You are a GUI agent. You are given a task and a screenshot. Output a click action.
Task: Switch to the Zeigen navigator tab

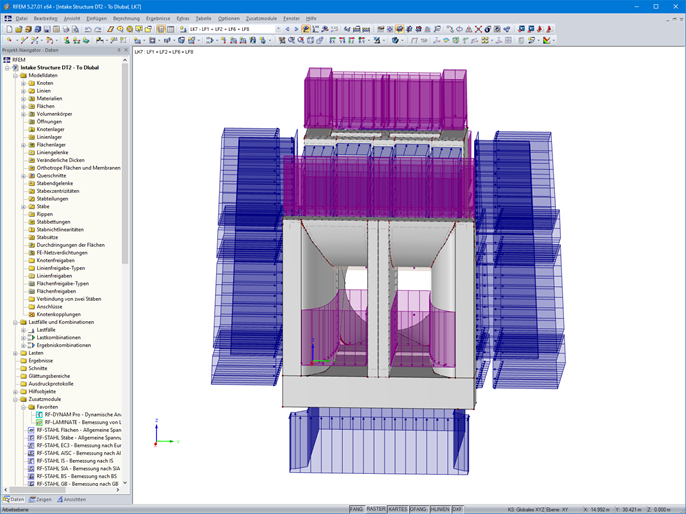pos(40,499)
